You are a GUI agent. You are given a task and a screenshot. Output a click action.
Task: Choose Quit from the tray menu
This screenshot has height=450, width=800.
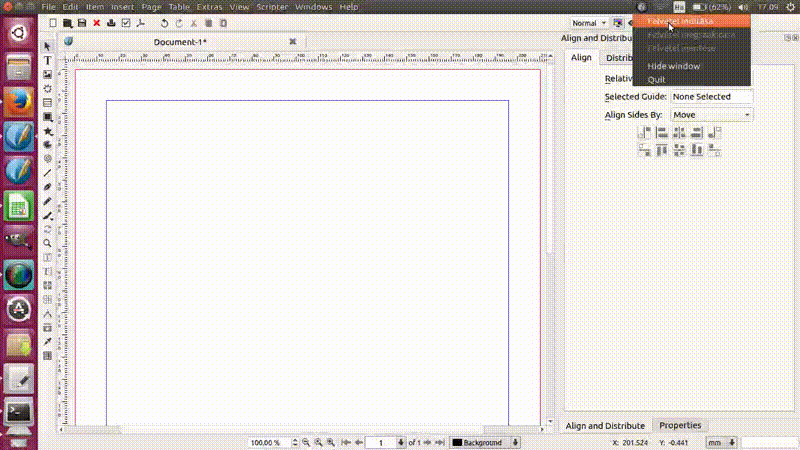click(656, 79)
